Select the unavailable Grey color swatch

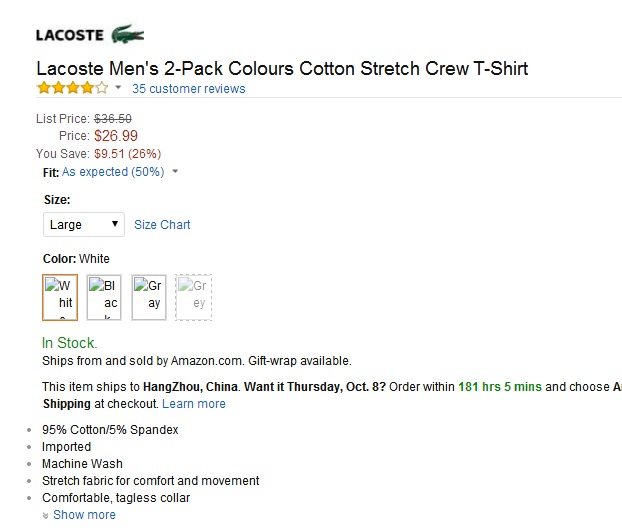[x=194, y=297]
